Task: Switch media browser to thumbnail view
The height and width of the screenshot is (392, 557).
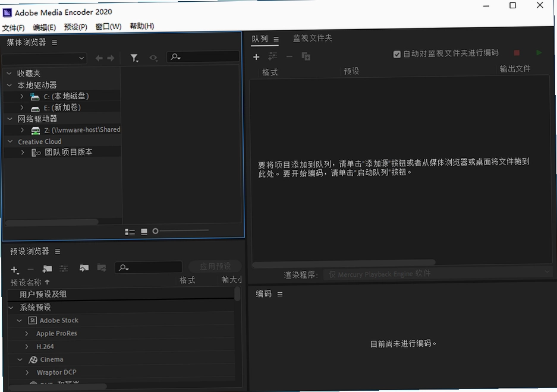Action: point(144,232)
